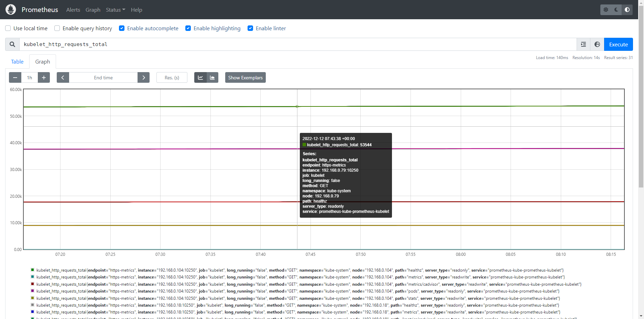Click purple swatch of 192.168.0.104 pods series
Viewport: 644px width, 319px height.
click(x=32, y=291)
